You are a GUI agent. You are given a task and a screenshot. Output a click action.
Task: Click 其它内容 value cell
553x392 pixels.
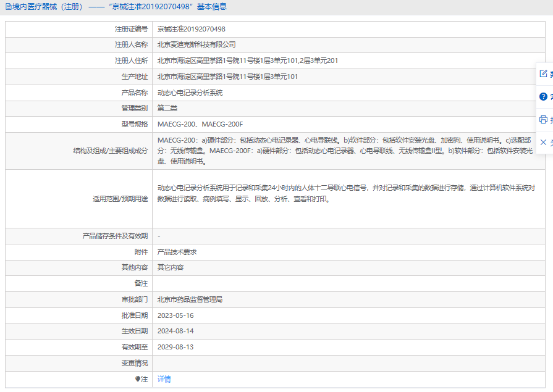click(x=171, y=267)
